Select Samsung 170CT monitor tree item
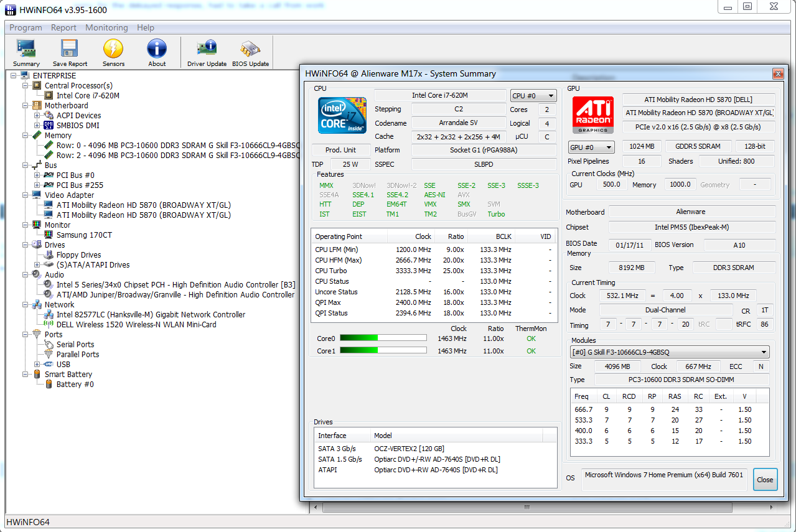Viewport: 796px width, 532px height. tap(84, 235)
